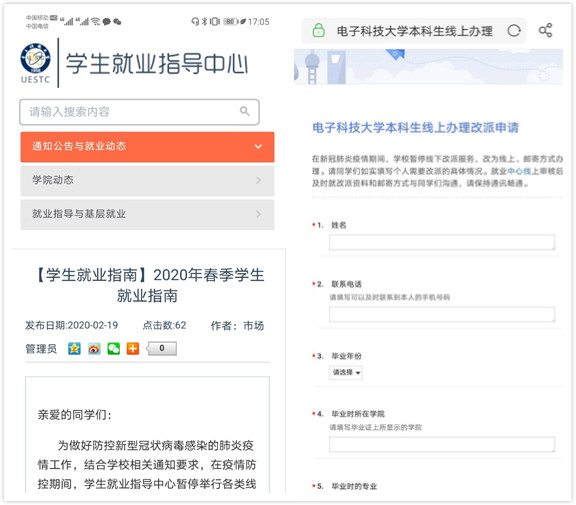Image resolution: width=576 pixels, height=505 pixels.
Task: Share to WeChat green icon
Action: pos(114,348)
